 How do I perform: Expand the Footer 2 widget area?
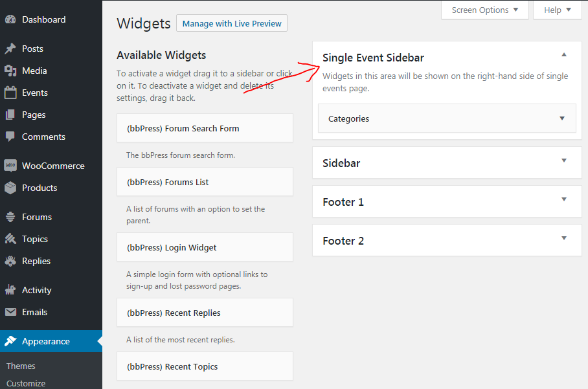563,238
